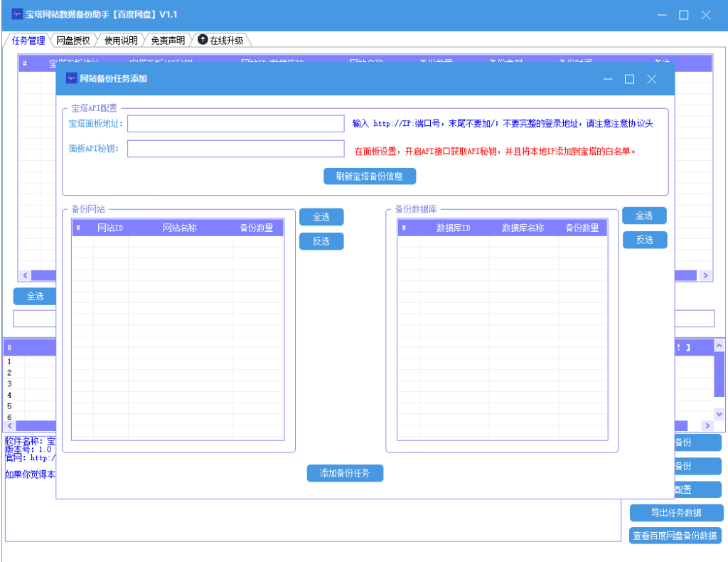Screen dimensions: 728x562
Task: Maximize the 网站备份任务添加 dialog
Action: pos(630,79)
